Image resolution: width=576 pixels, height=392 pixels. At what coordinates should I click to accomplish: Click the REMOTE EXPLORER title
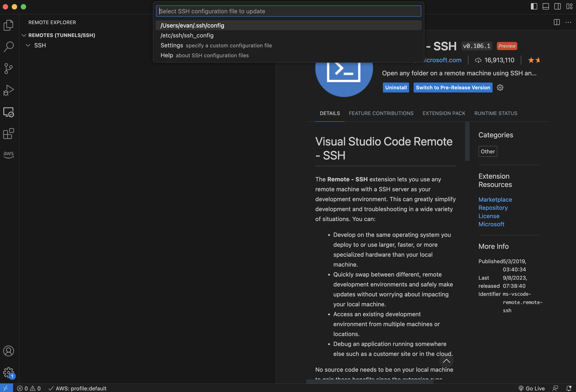pyautogui.click(x=52, y=22)
